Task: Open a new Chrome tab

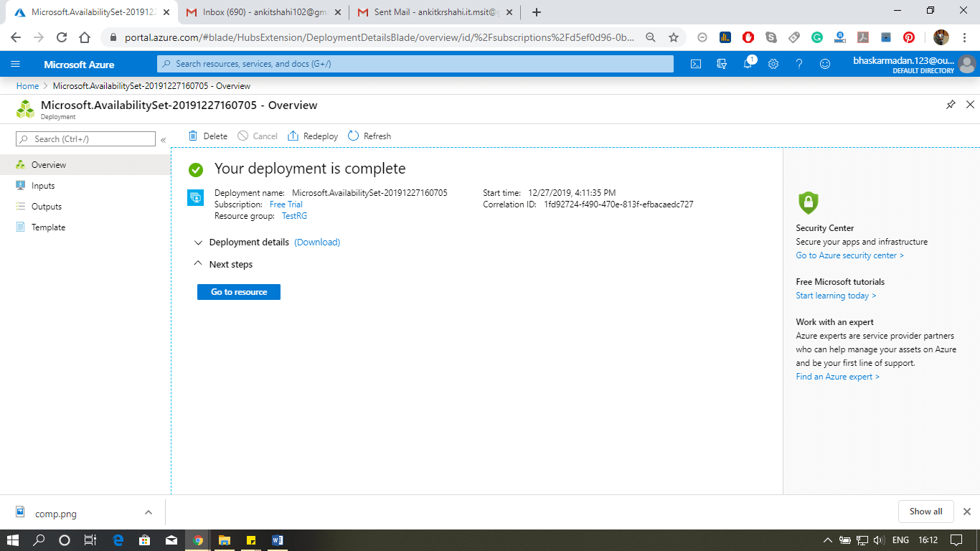Action: click(x=537, y=12)
